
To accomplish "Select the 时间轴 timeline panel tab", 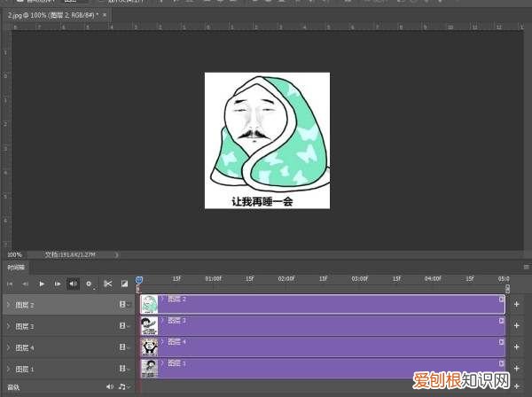I will [x=16, y=267].
